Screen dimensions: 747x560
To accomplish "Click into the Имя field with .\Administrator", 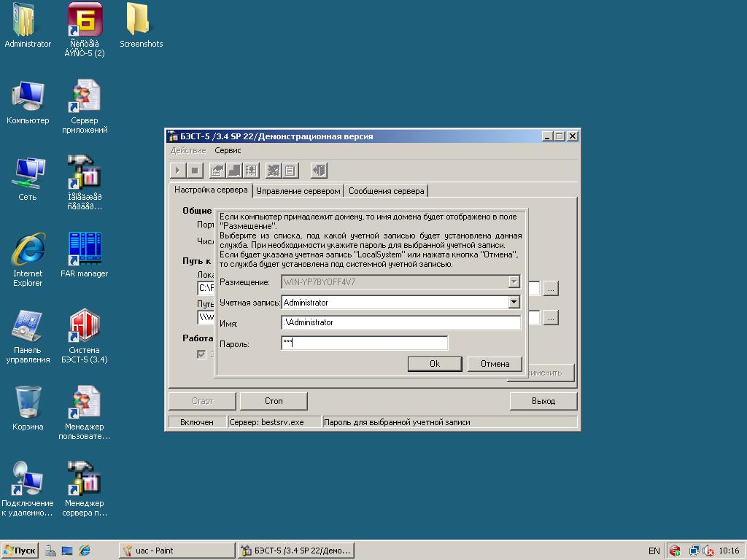I will click(x=401, y=322).
